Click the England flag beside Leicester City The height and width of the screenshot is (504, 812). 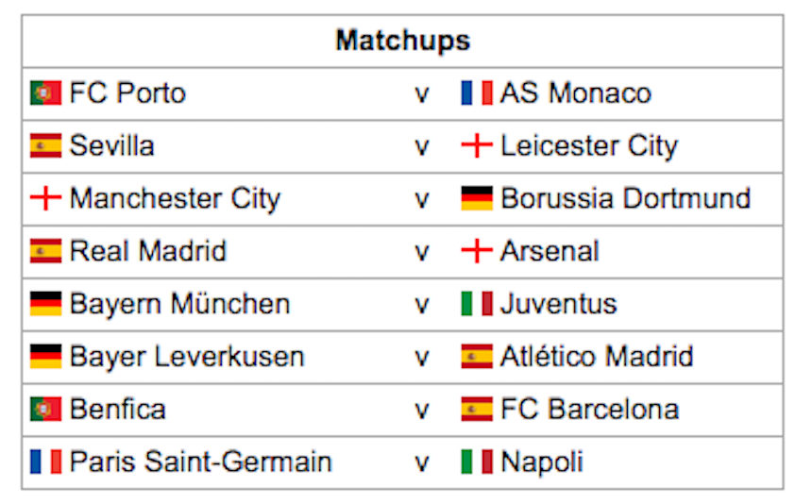[x=477, y=146]
